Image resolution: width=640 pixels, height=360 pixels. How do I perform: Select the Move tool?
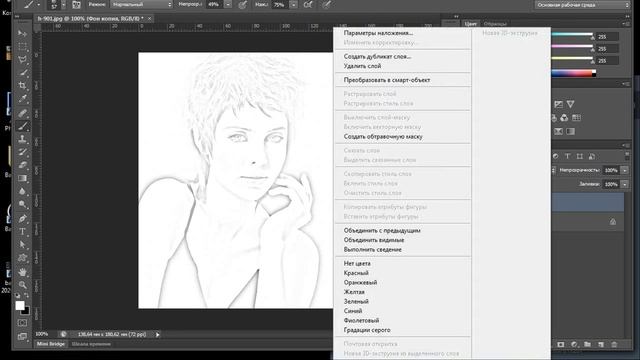pos(22,33)
